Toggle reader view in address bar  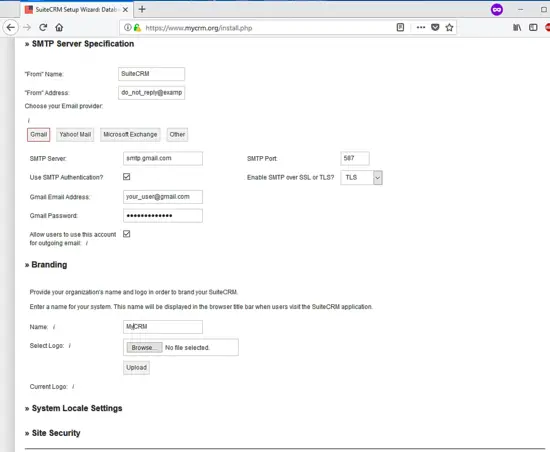click(x=400, y=27)
